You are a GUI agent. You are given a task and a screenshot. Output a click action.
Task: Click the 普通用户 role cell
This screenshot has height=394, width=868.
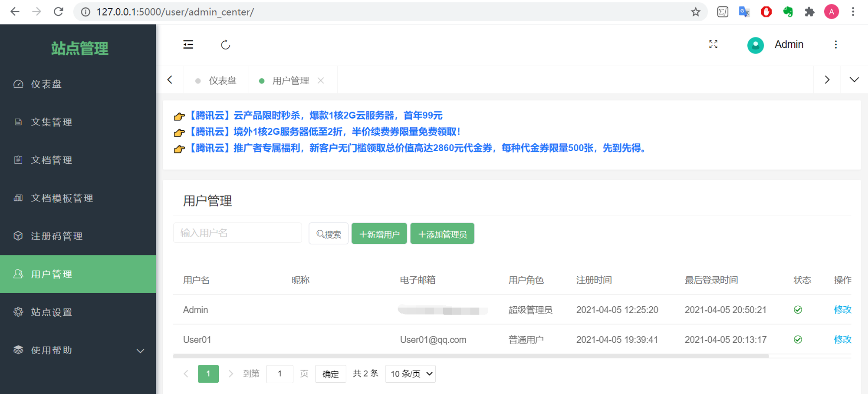pyautogui.click(x=526, y=340)
